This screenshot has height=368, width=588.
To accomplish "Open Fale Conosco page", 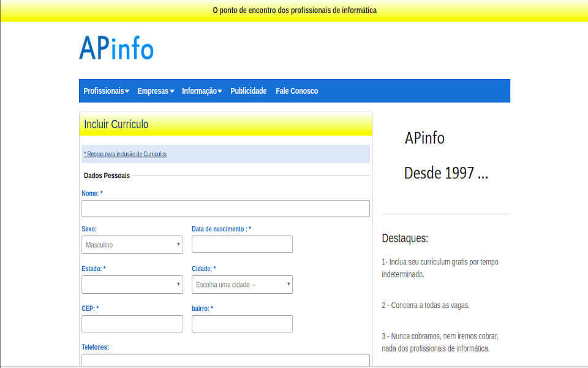I will tap(296, 91).
